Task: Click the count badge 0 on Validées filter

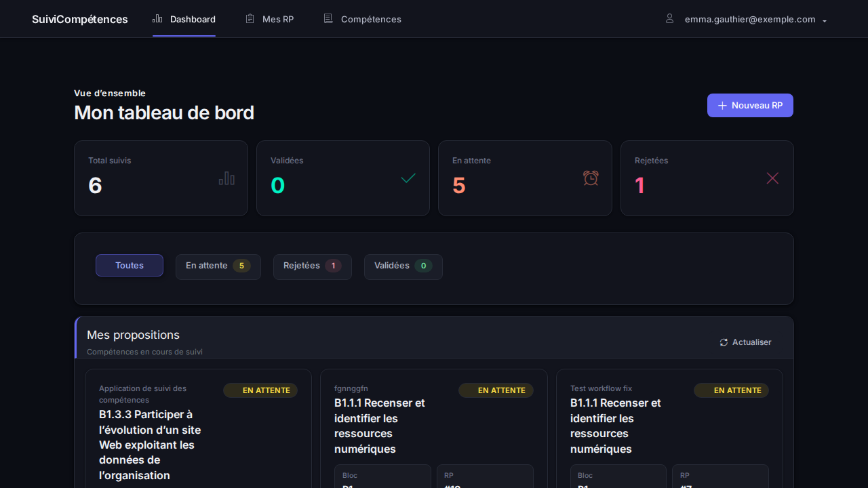Action: tap(424, 266)
